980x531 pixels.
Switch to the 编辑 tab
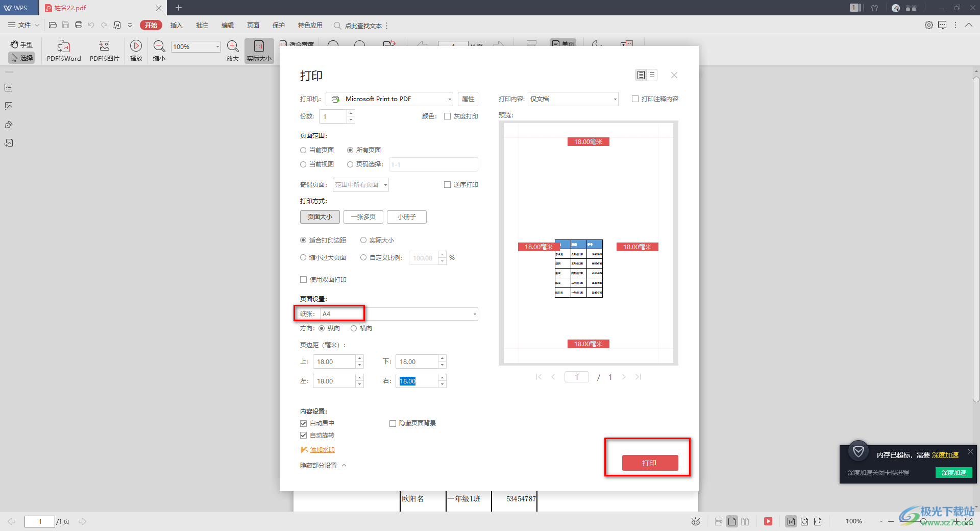[228, 25]
